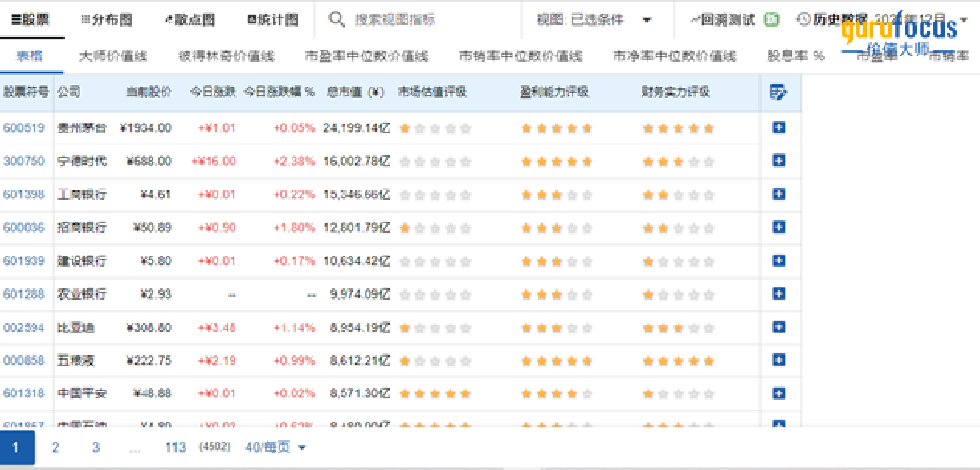The width and height of the screenshot is (980, 470).
Task: Open stock symbol link 300750
Action: point(24,161)
